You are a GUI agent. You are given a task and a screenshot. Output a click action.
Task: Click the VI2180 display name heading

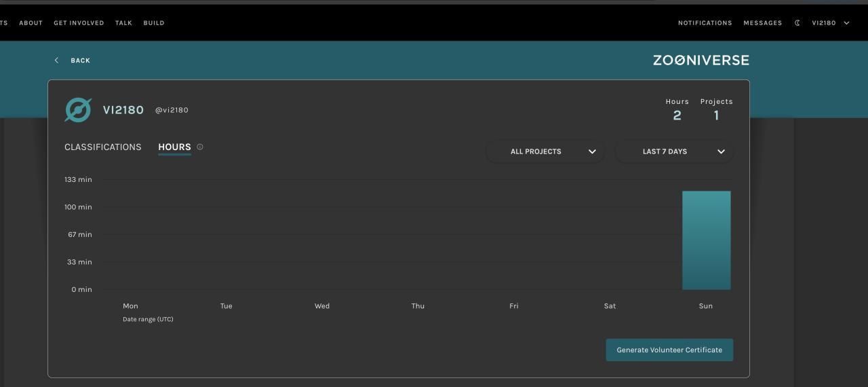tap(123, 110)
